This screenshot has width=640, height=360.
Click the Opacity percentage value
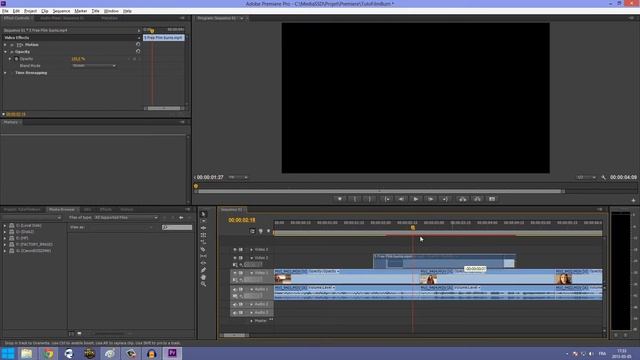point(78,59)
